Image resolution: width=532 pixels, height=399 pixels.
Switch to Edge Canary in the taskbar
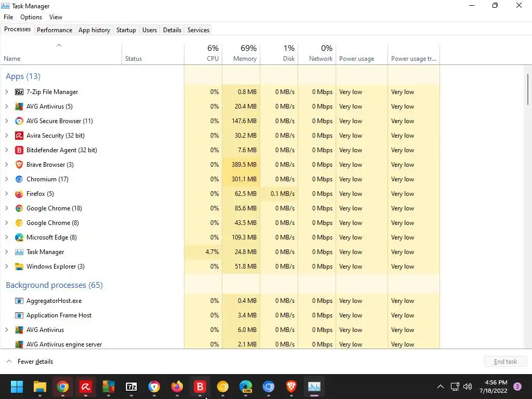click(x=246, y=387)
